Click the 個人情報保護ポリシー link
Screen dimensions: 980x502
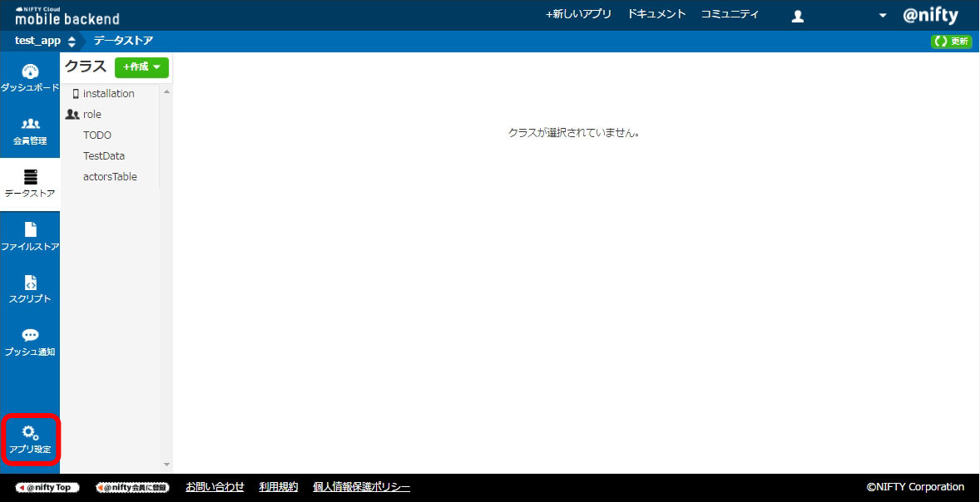[x=361, y=486]
